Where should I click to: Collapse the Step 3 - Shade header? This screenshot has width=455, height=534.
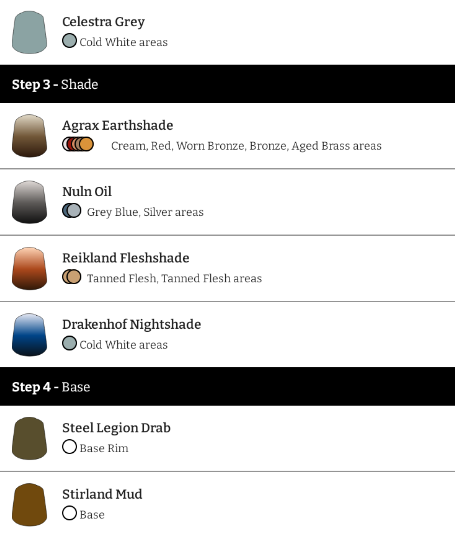click(228, 84)
